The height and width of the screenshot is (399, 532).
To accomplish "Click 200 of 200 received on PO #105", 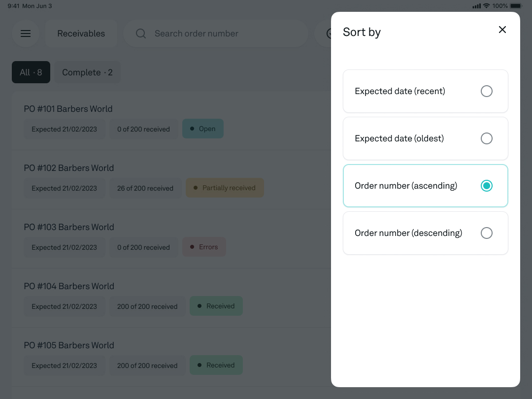I will [147, 366].
